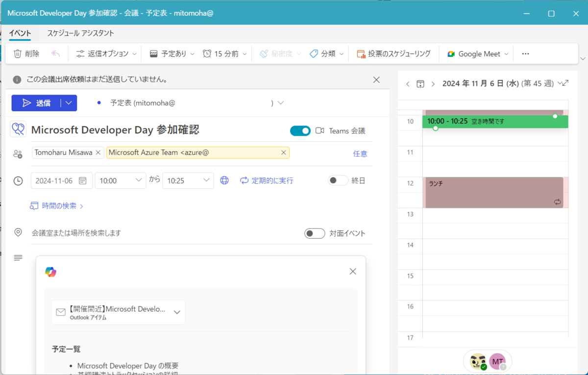Expand the Google Meet dropdown arrow
Image resolution: width=588 pixels, height=375 pixels.
click(506, 54)
